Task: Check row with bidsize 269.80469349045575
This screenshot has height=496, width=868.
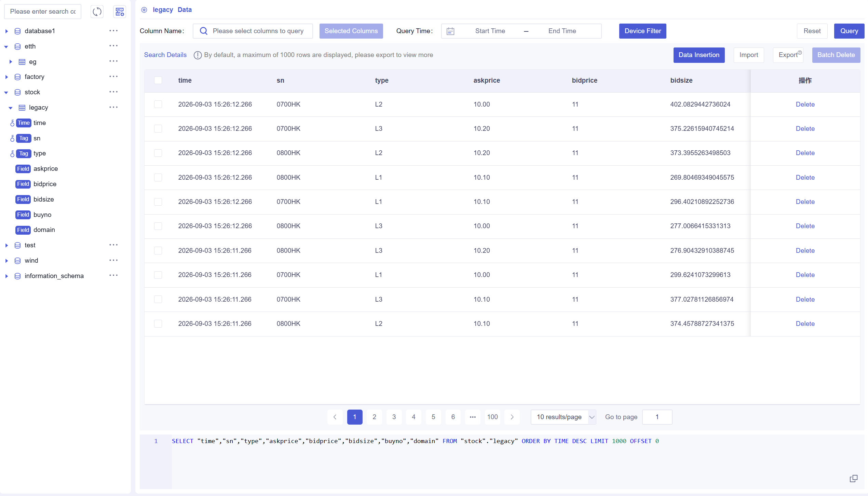Action: [x=158, y=177]
